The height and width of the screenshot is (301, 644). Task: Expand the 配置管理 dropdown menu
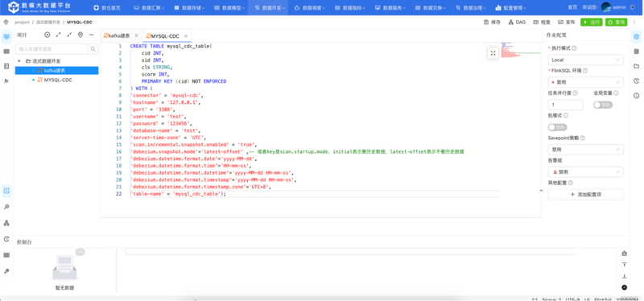510,8
